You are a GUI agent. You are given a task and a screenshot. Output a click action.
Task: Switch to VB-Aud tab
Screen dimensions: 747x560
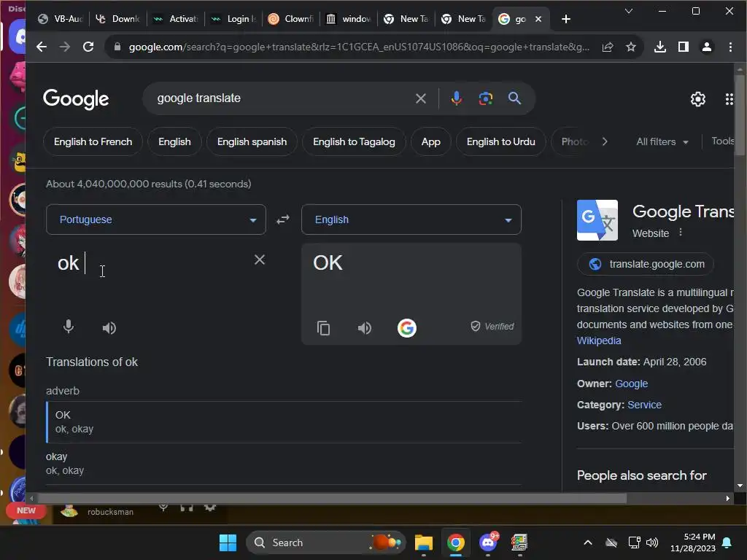pyautogui.click(x=61, y=19)
